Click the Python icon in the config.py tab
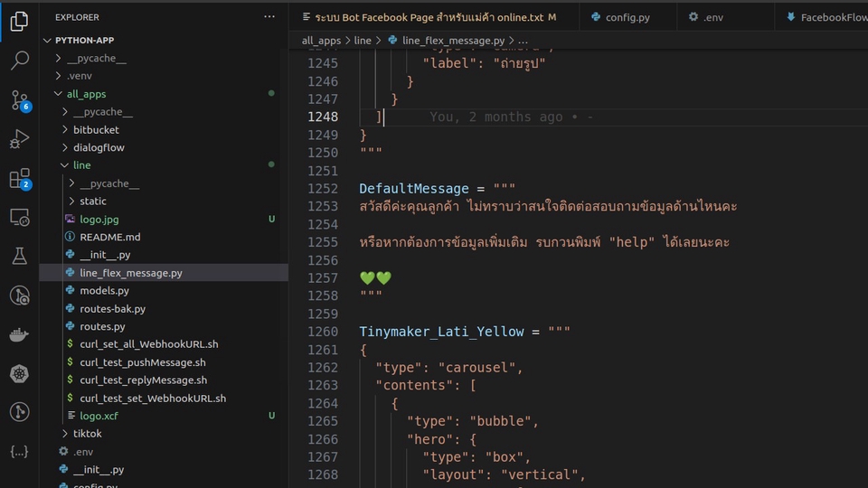The height and width of the screenshot is (488, 868). [x=596, y=17]
